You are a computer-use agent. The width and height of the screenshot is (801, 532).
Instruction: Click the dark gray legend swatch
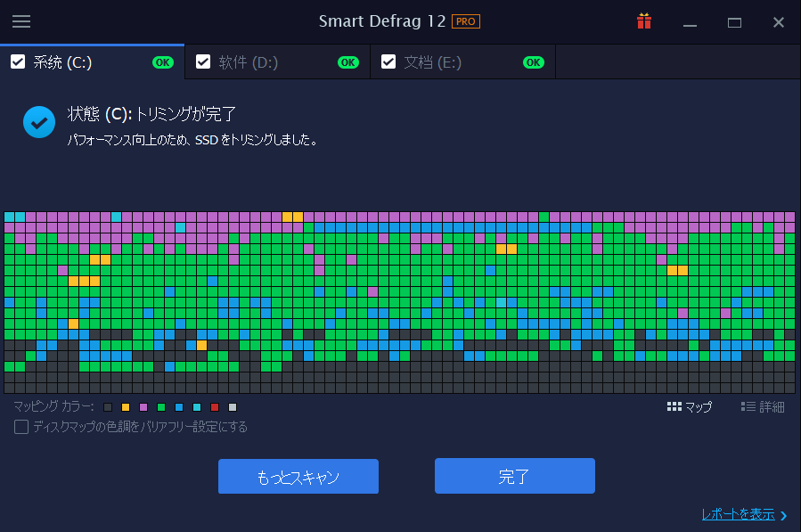pyautogui.click(x=108, y=407)
